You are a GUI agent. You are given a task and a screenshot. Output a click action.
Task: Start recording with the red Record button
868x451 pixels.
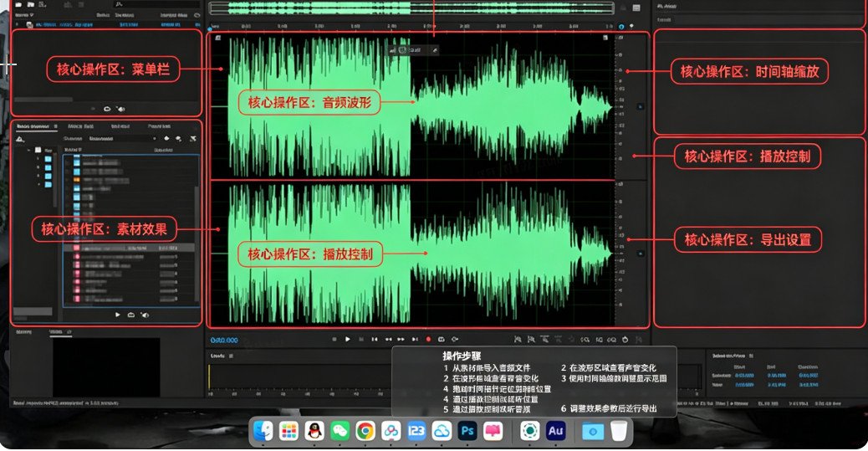click(x=428, y=339)
